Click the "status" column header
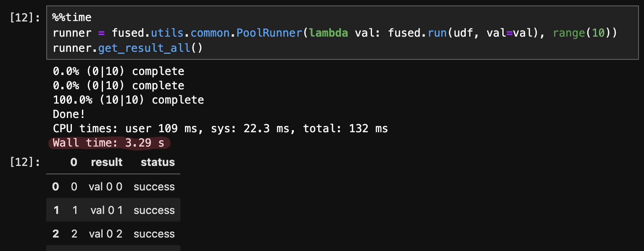Screen dimensions: 644x251 pos(158,163)
